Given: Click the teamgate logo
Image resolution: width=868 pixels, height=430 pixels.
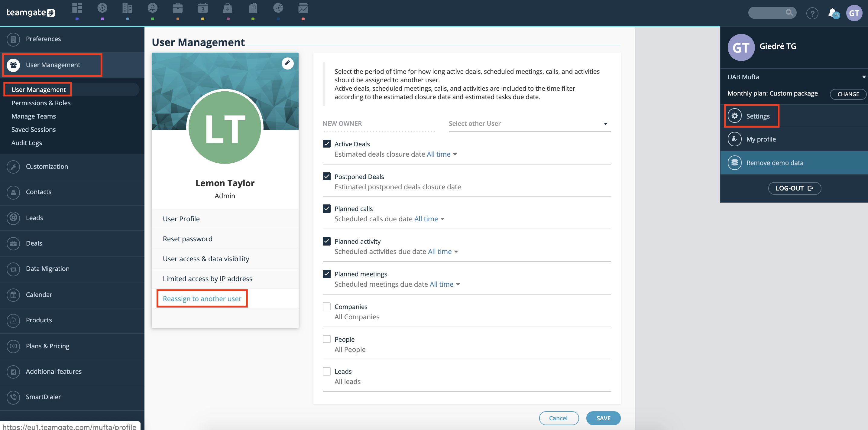Looking at the screenshot, I should click(31, 12).
